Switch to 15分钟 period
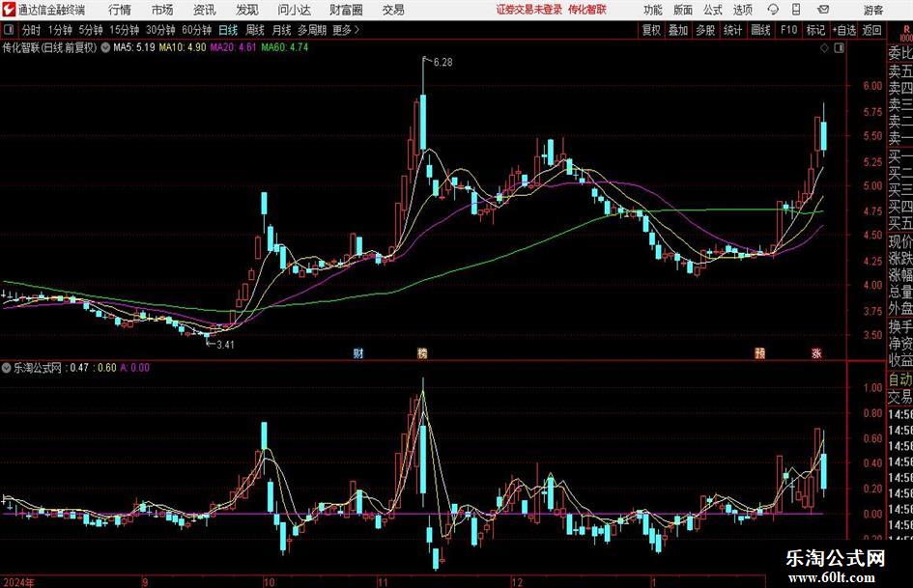 125,30
